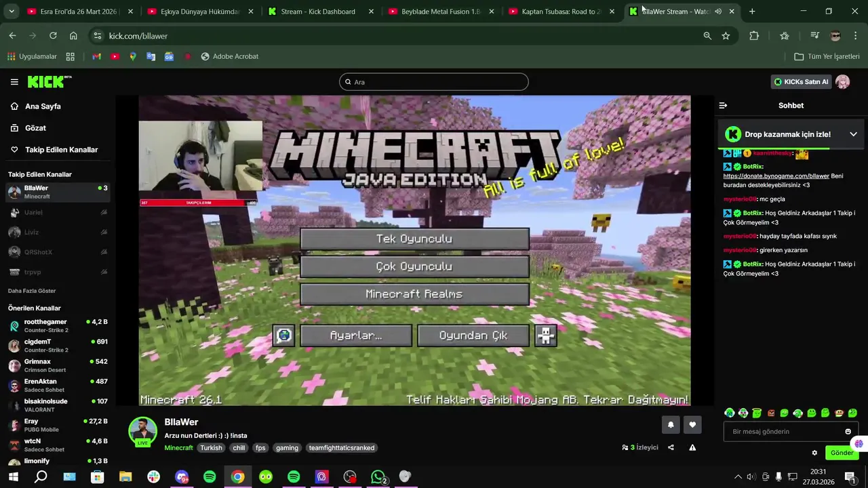
Task: Click the browser back arrow
Action: (12, 36)
